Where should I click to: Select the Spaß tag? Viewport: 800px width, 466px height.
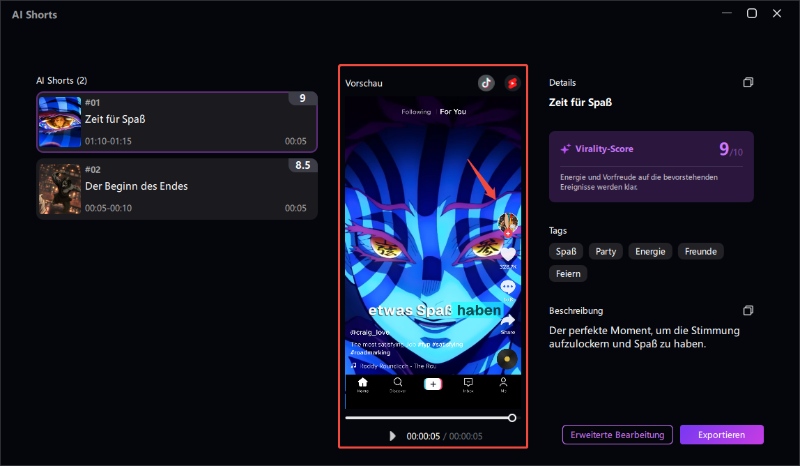pos(566,251)
